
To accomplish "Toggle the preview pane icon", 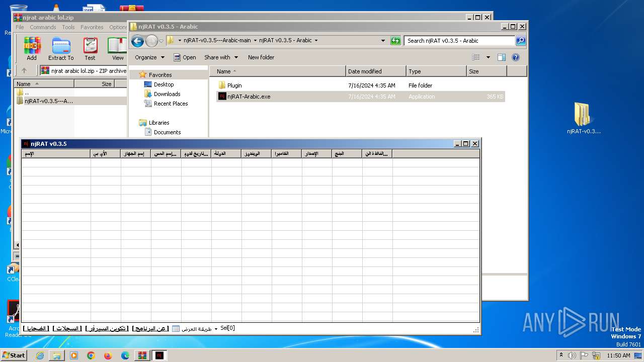I will (502, 57).
